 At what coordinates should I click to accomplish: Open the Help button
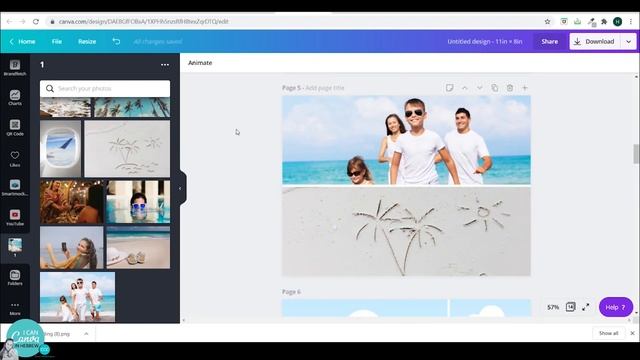(x=616, y=307)
